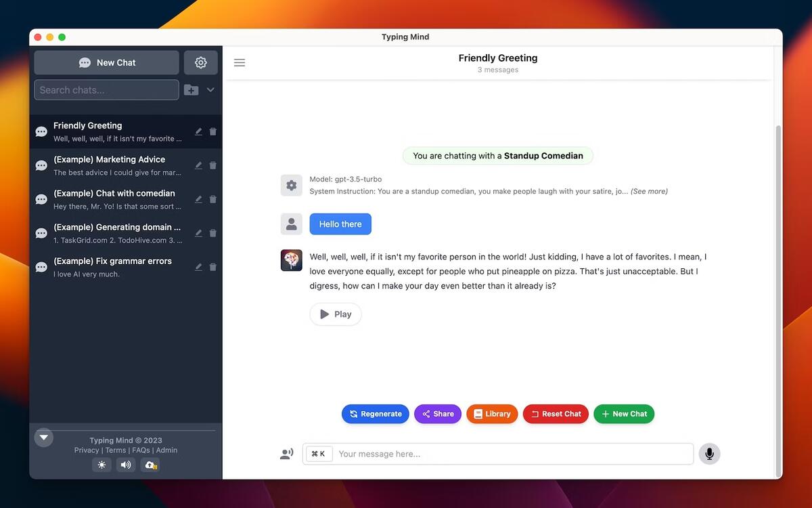812x508 pixels.
Task: Open the Terms link
Action: (x=116, y=450)
